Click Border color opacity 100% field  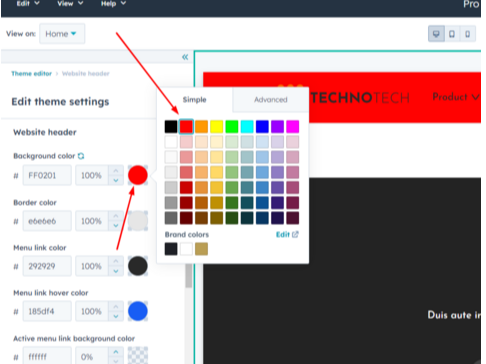tap(92, 221)
